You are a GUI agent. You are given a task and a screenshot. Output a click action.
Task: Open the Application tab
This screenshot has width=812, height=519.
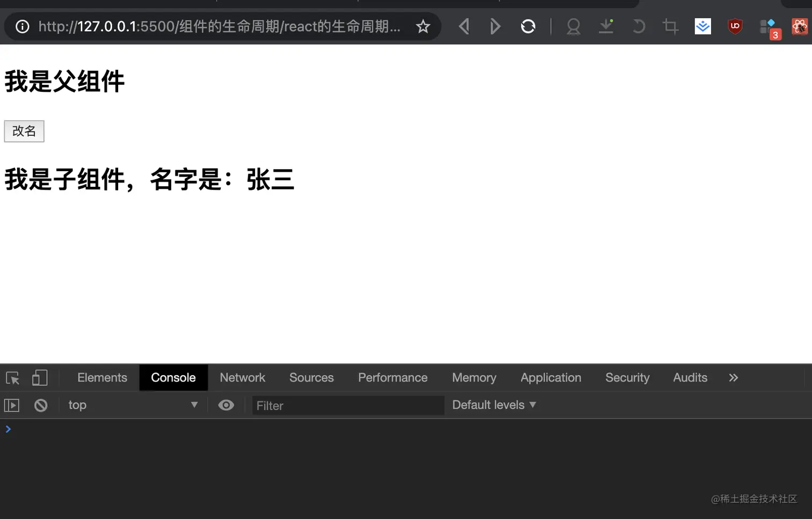coord(551,378)
